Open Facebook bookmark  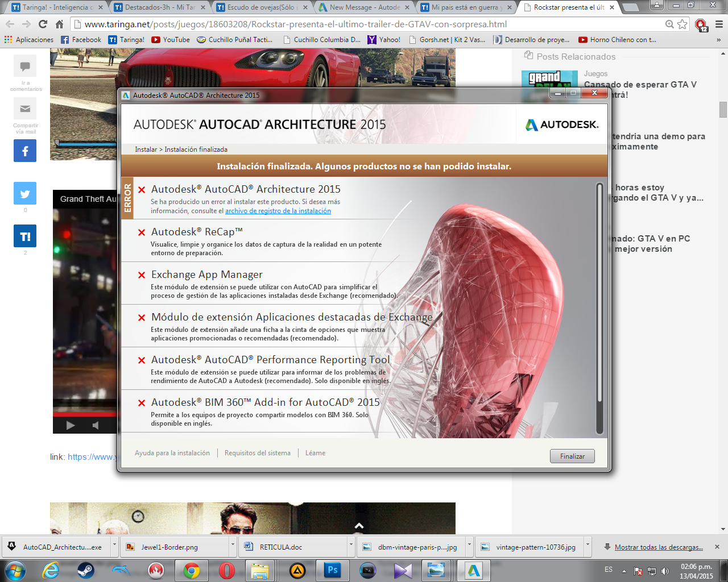click(x=81, y=40)
